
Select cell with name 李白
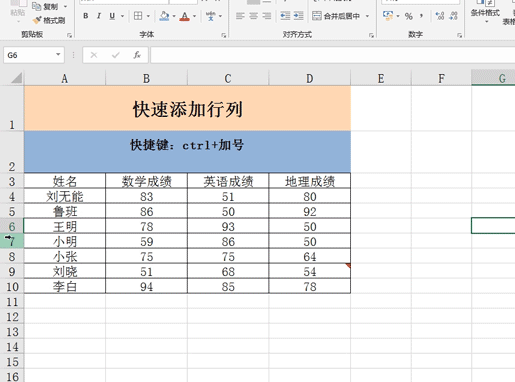[x=65, y=286]
